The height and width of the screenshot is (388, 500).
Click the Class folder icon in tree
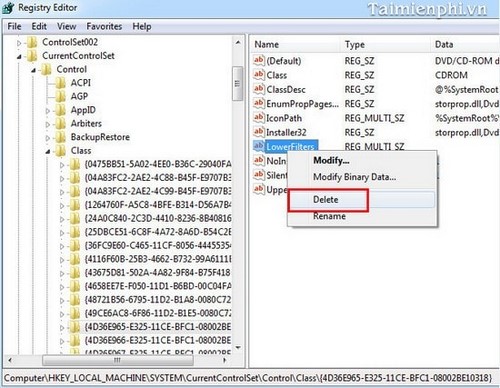coord(61,151)
